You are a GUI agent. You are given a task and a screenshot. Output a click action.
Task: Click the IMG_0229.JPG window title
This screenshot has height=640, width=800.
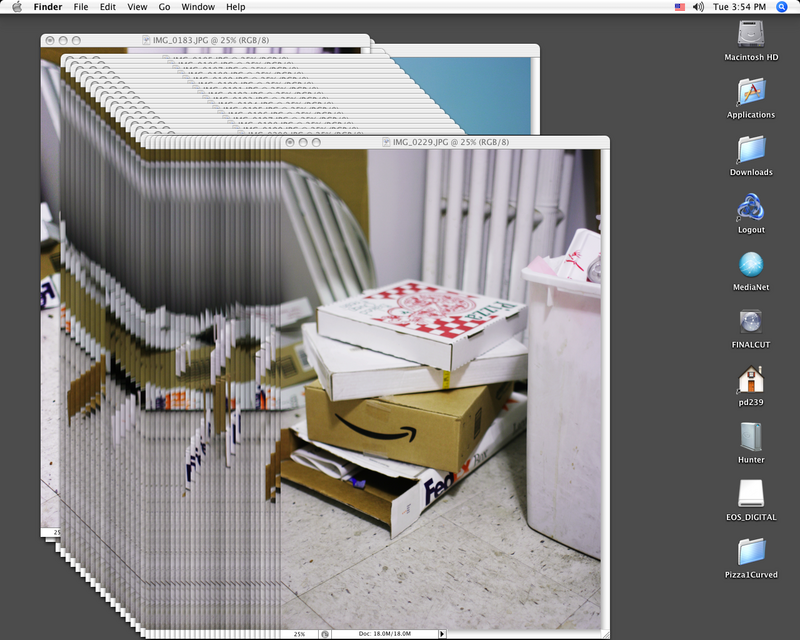451,142
